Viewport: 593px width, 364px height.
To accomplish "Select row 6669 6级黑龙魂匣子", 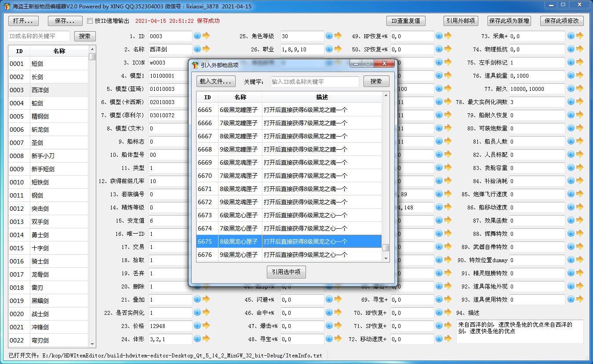I will click(x=289, y=162).
